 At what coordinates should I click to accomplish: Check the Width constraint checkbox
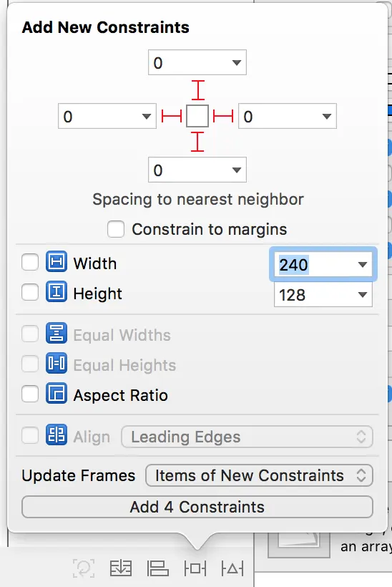click(30, 262)
